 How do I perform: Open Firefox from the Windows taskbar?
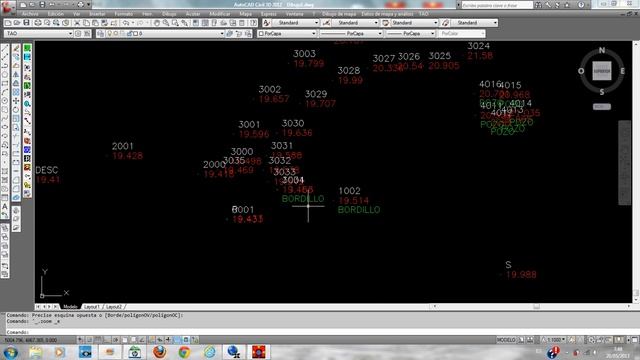(x=160, y=352)
